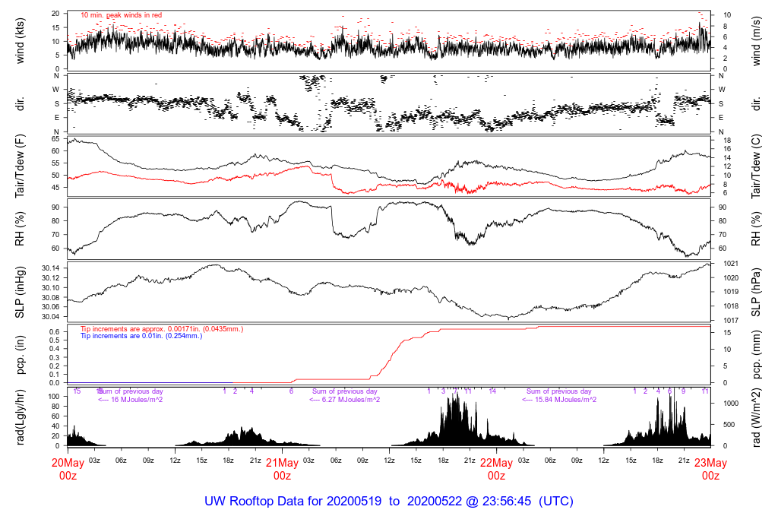The image size is (778, 532).
Task: Click the left 'dir.' axis label
Action: 20,103
